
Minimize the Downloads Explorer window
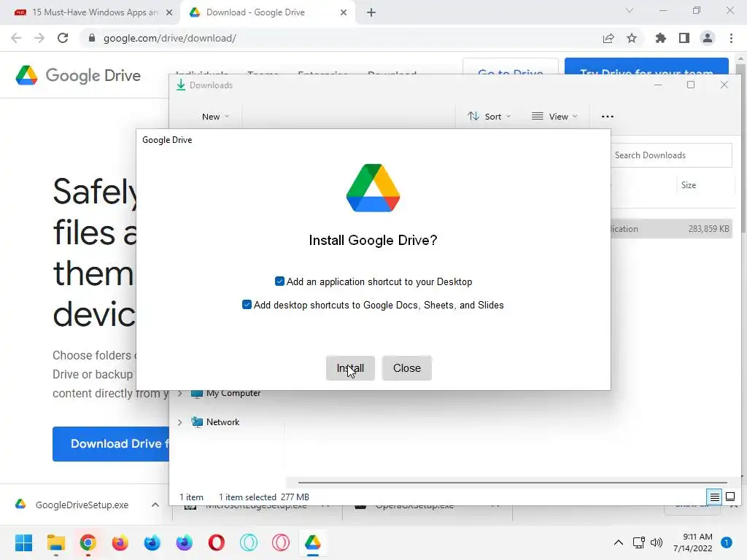tap(658, 85)
